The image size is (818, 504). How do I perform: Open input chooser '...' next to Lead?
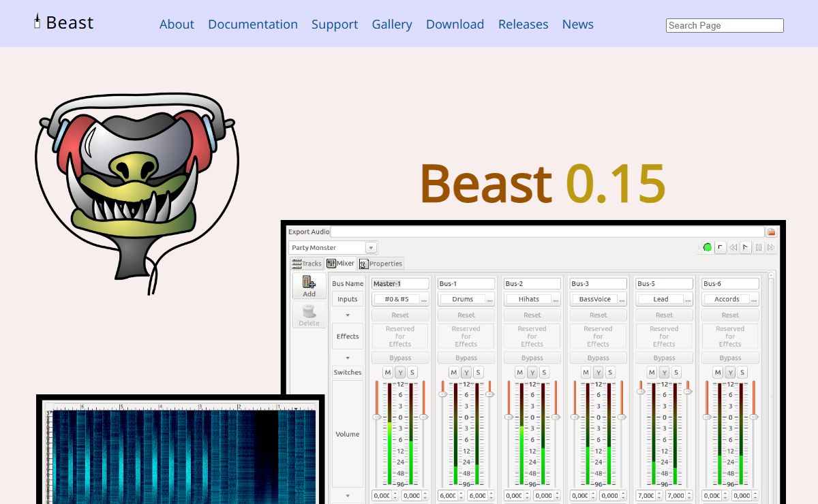click(x=688, y=299)
